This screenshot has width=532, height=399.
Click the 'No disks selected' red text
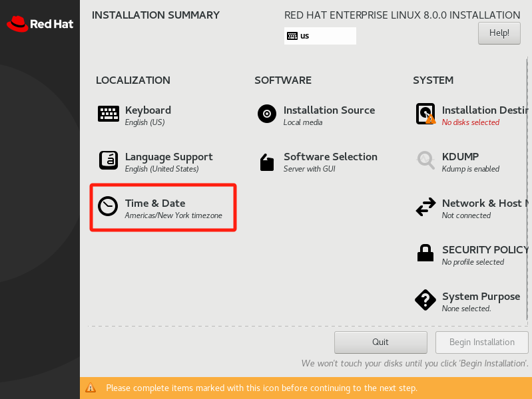(x=470, y=122)
